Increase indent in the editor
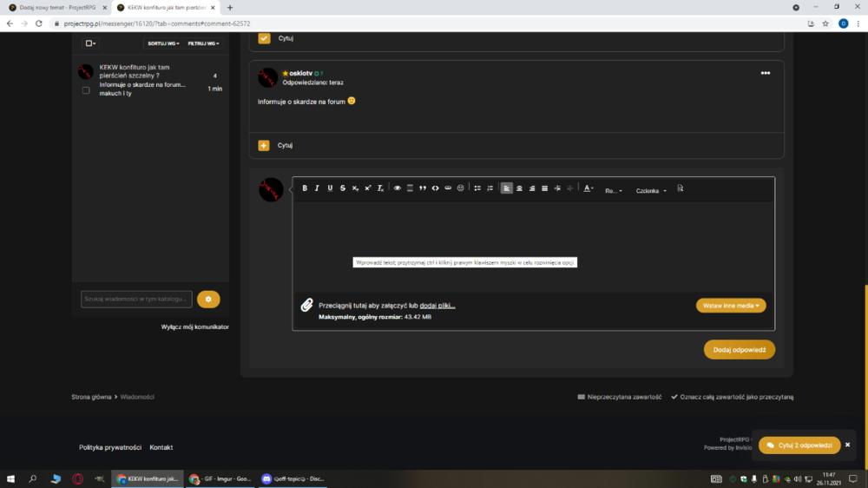Screen dimensions: 868x488 pyautogui.click(x=557, y=188)
